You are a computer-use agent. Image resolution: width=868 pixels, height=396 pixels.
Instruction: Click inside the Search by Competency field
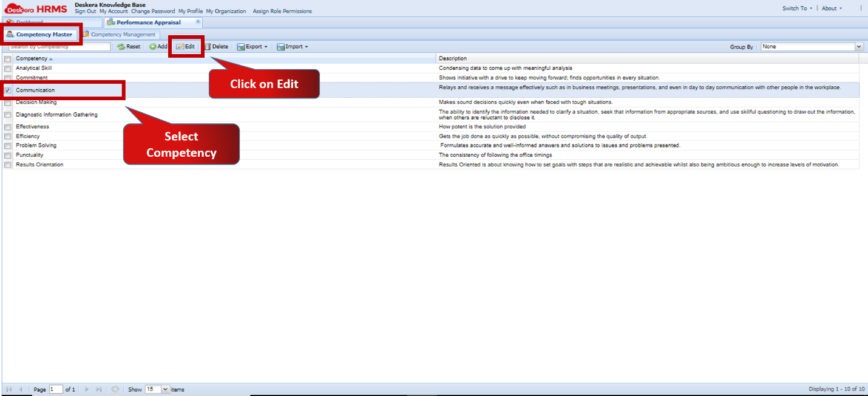tap(58, 46)
